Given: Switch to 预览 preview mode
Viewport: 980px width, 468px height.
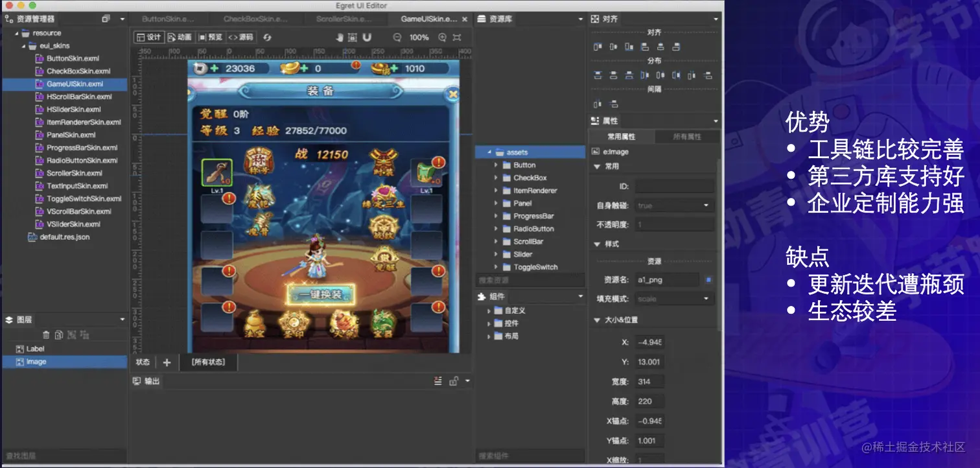Looking at the screenshot, I should click(211, 38).
